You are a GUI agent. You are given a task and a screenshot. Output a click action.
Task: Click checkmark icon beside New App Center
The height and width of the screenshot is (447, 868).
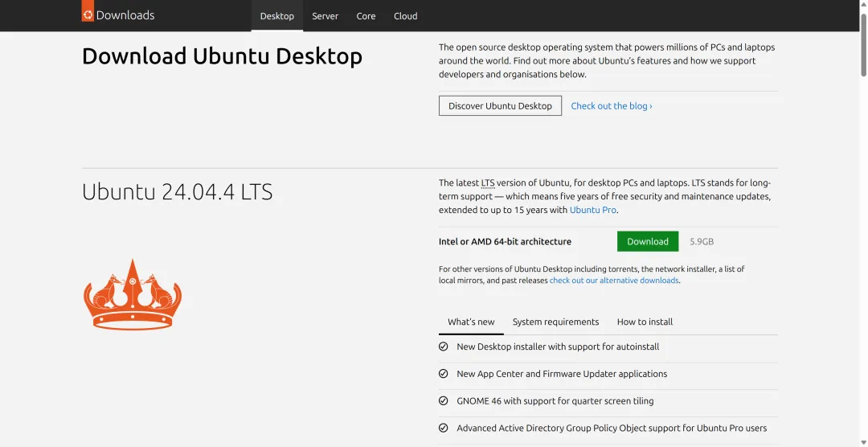point(443,374)
